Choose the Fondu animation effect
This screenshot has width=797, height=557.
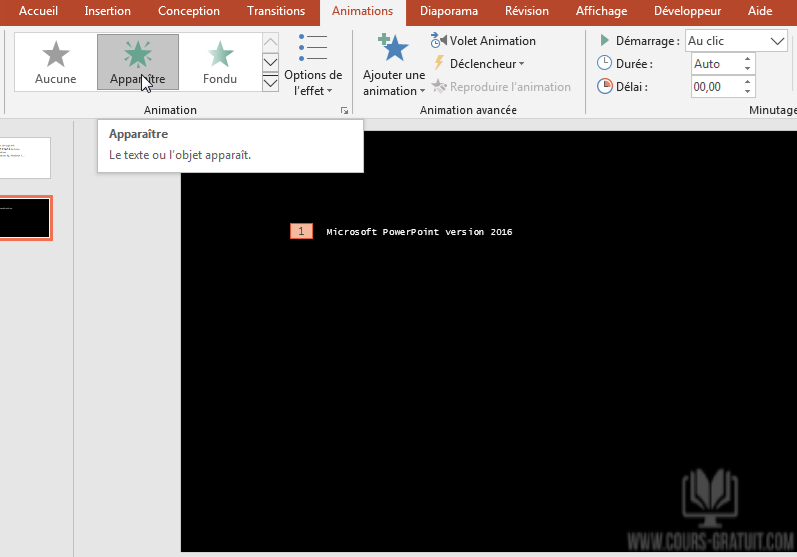tap(220, 62)
